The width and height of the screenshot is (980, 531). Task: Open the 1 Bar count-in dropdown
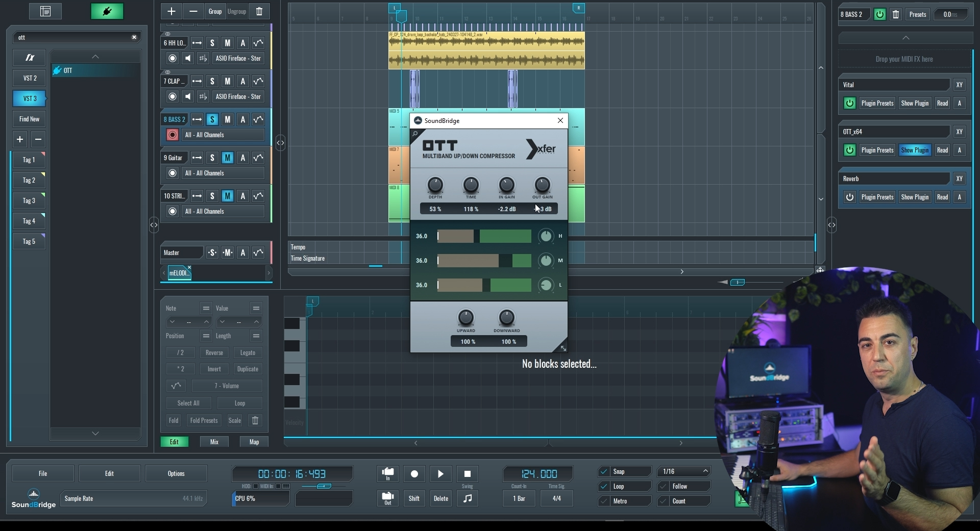[519, 498]
